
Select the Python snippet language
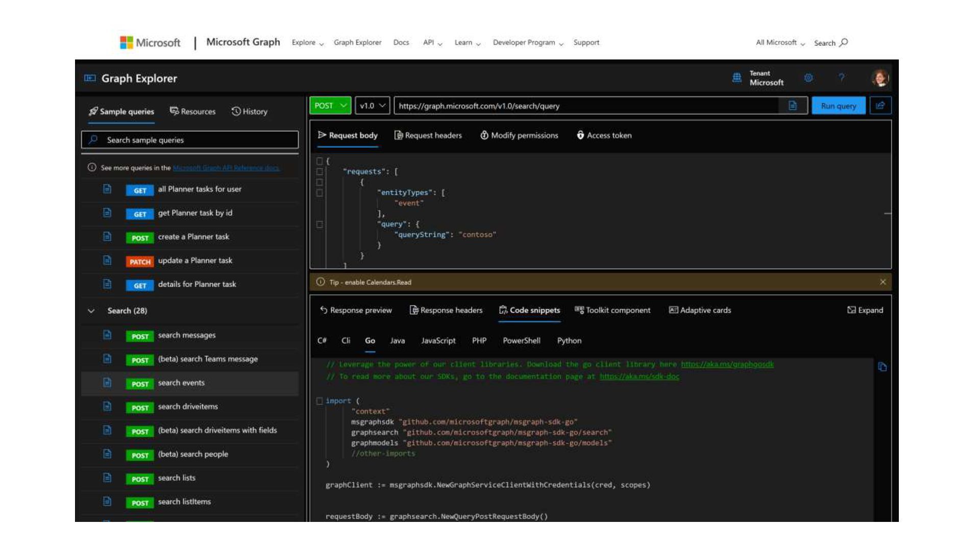tap(569, 341)
